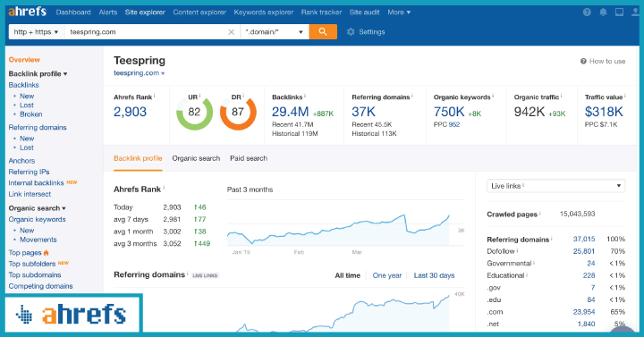
Task: Switch to Organic search tab
Action: (x=196, y=158)
